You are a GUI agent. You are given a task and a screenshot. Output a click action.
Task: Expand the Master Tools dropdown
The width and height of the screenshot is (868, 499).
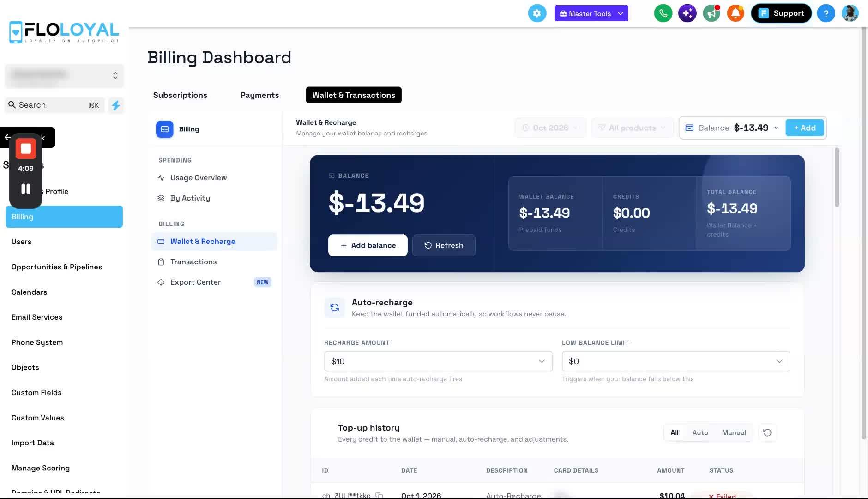point(591,13)
